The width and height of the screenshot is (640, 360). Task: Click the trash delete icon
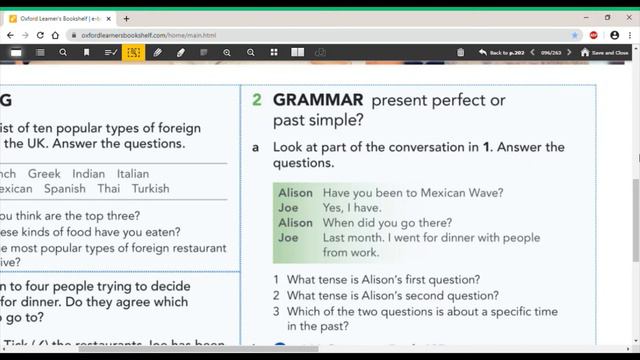[x=460, y=52]
